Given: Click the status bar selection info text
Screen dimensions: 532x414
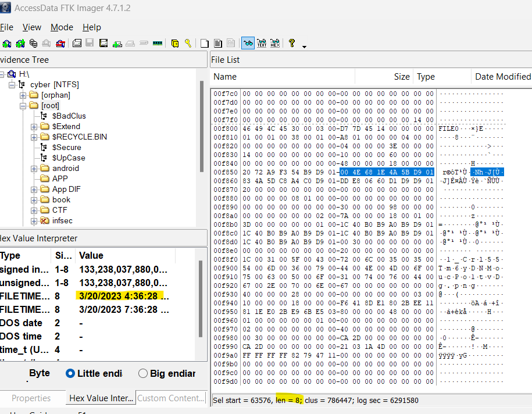Looking at the screenshot, I should pos(316,401).
